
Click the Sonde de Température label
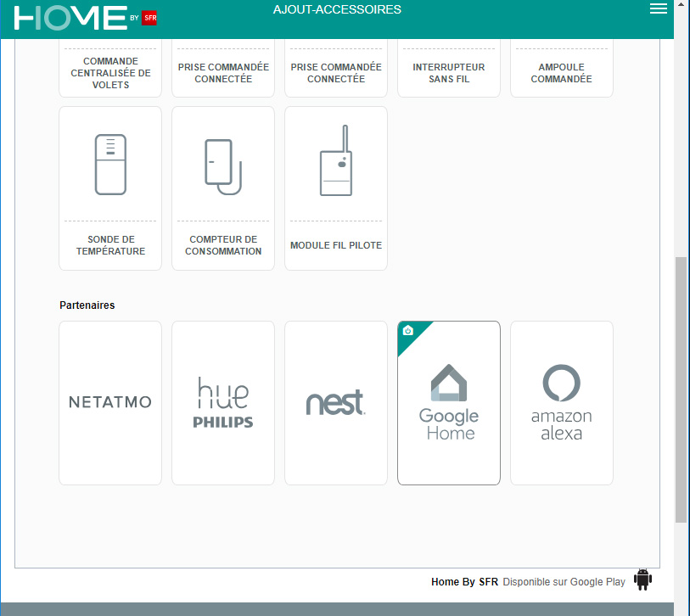pos(110,245)
